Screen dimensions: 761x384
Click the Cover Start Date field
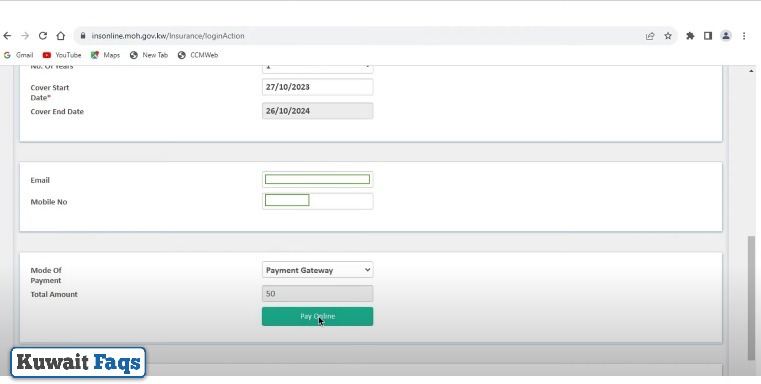point(317,87)
